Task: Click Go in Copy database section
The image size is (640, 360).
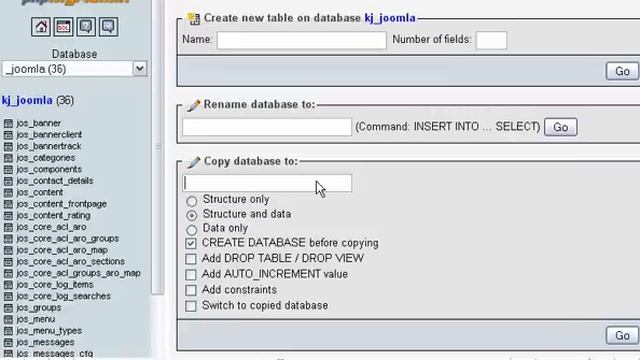Action: 622,336
